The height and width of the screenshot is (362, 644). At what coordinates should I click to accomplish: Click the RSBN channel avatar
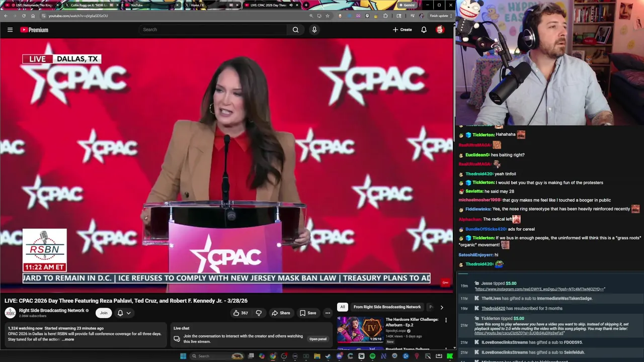(10, 313)
